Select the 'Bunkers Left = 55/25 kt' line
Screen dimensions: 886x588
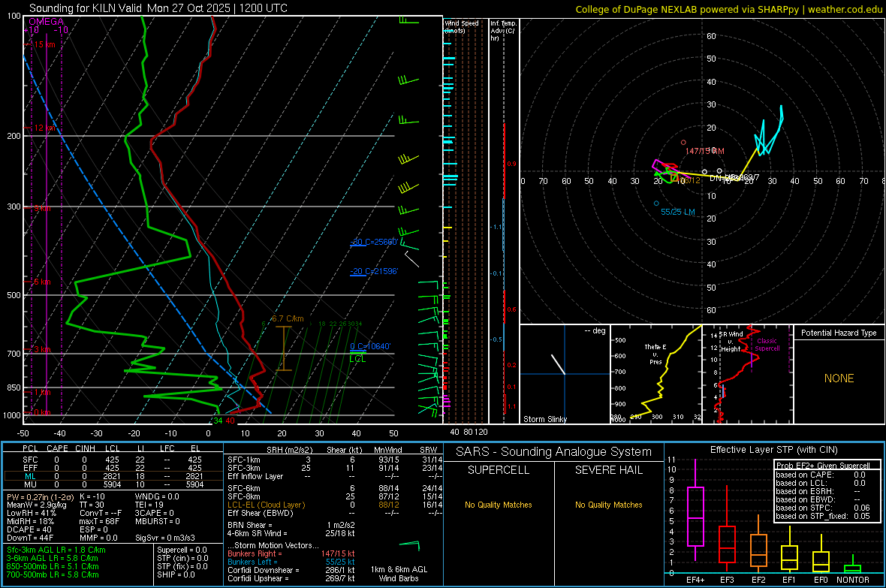291,562
